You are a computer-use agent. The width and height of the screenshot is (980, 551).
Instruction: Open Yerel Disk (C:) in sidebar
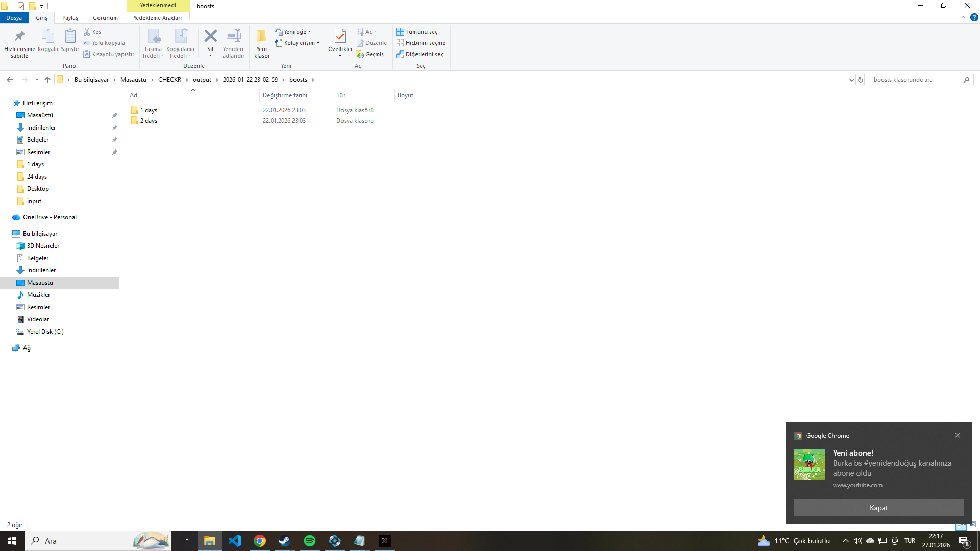click(45, 332)
